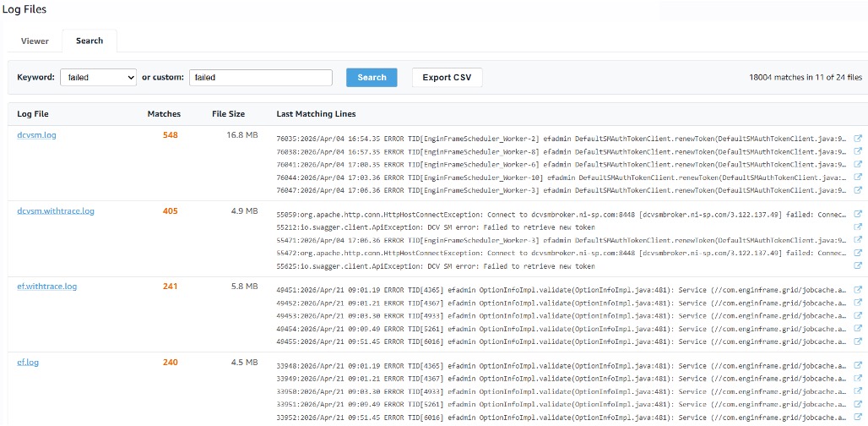The height and width of the screenshot is (426, 868).
Task: Click the Matches column header
Action: 164,114
